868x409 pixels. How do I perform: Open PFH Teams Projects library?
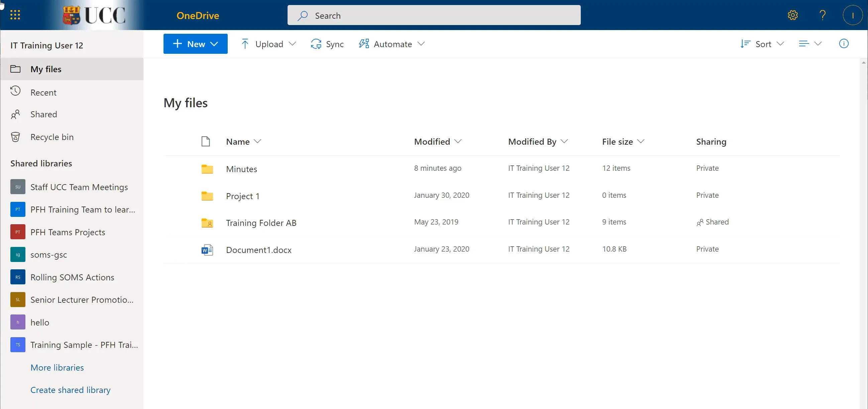pos(72,232)
